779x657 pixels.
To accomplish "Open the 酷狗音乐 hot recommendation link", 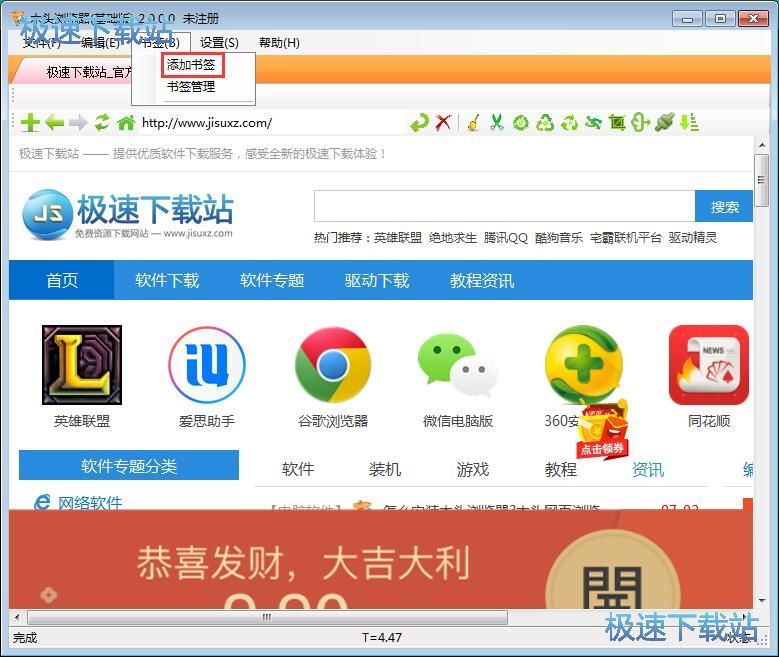I will click(559, 238).
